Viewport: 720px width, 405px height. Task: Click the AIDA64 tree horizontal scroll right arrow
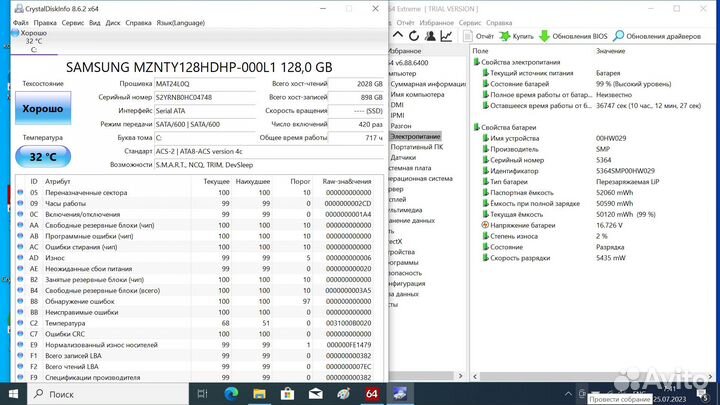(x=461, y=376)
